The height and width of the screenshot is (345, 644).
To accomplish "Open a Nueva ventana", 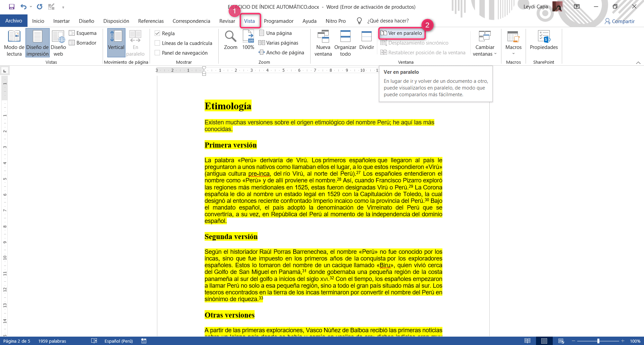I will tap(323, 43).
